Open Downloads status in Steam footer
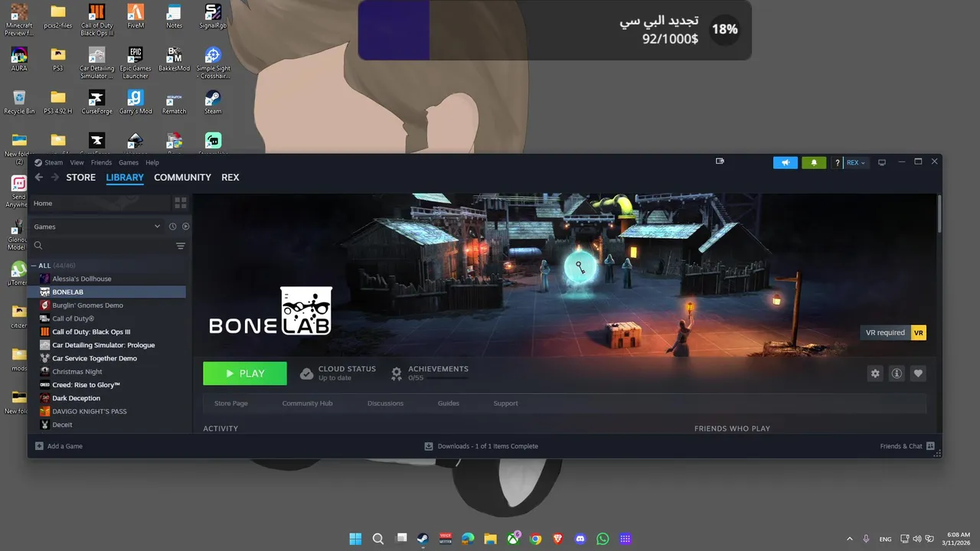This screenshot has width=980, height=551. point(482,446)
